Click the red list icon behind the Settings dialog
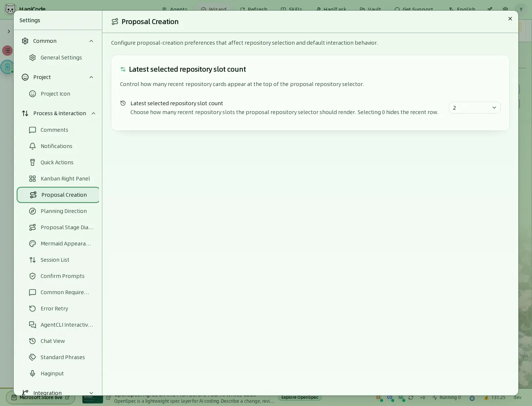Screen dimensions: 532x406 click(x=7, y=51)
